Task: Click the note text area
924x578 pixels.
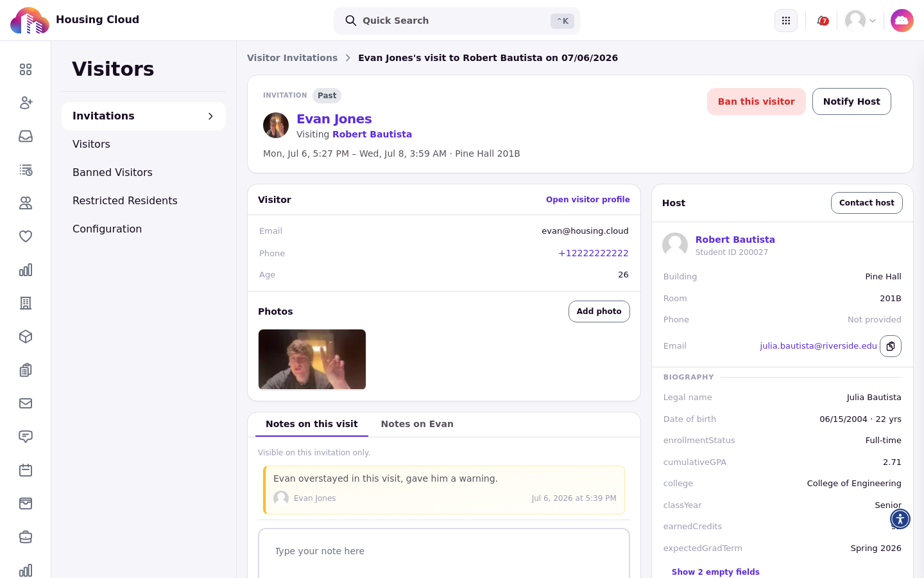Action: point(444,553)
